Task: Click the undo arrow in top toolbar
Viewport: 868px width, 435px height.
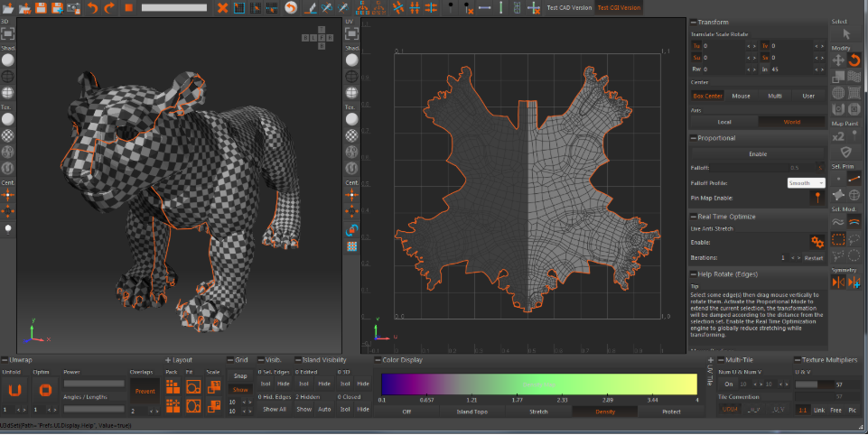Action: point(92,8)
